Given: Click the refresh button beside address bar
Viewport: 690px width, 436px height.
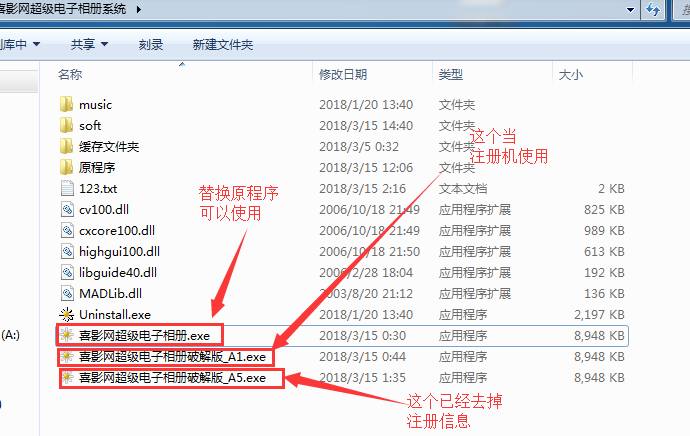Looking at the screenshot, I should pos(653,9).
